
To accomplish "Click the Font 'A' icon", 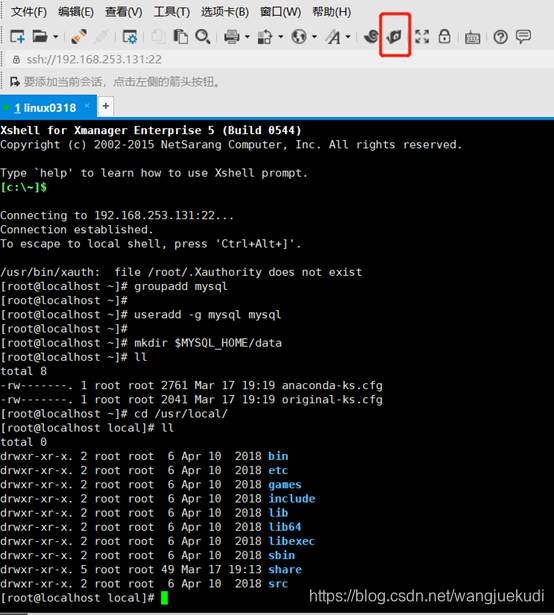I will 333,37.
